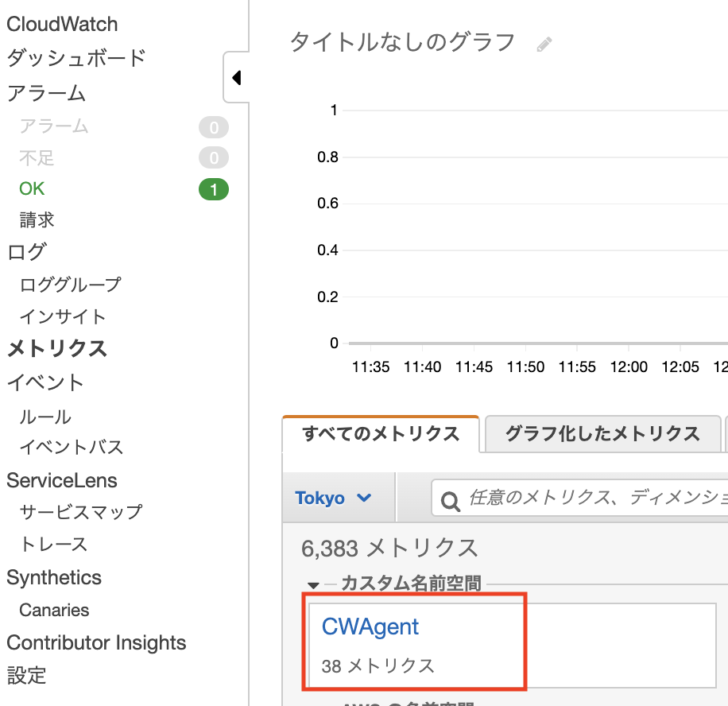Click the 38 メトリクス text under CWAgent
The image size is (728, 706).
click(378, 666)
